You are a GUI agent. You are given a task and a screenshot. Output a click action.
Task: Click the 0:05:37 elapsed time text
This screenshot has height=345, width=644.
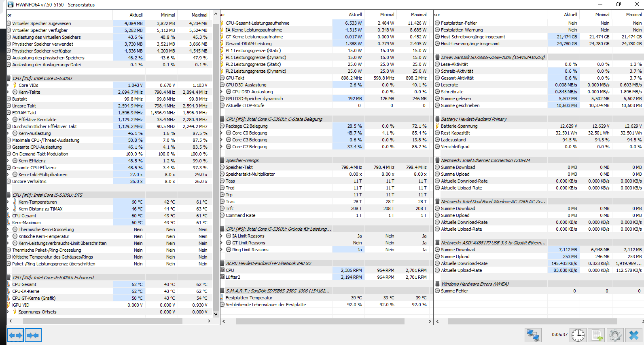point(559,334)
